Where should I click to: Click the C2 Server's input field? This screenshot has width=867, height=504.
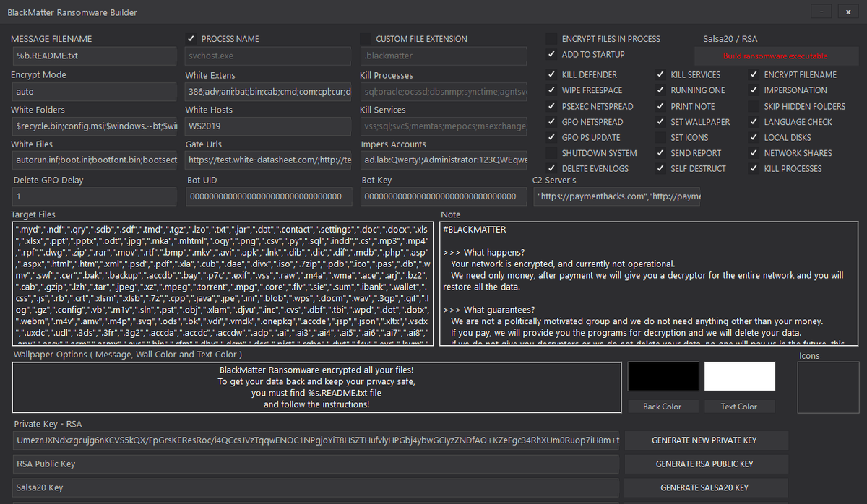coord(617,196)
